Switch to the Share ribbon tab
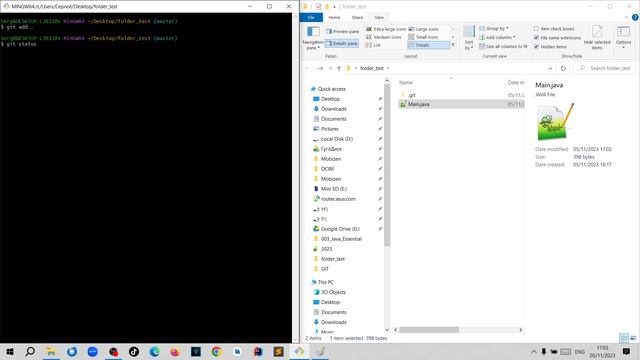 click(x=357, y=17)
